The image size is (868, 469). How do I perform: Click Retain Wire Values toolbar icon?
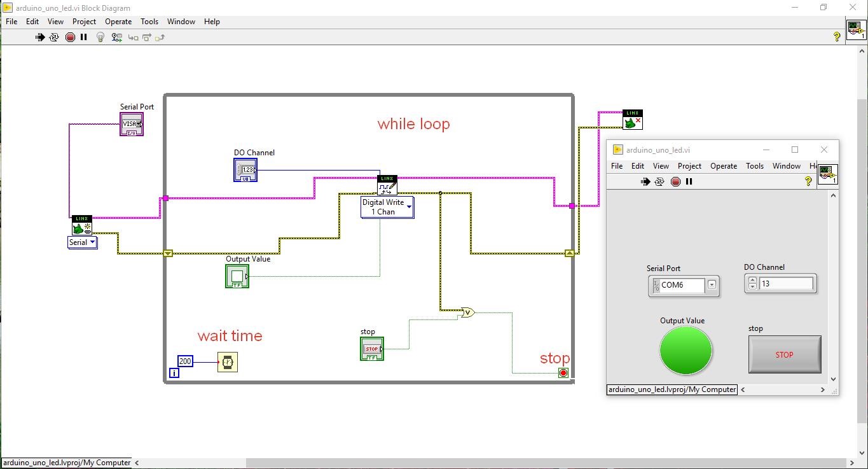click(116, 38)
